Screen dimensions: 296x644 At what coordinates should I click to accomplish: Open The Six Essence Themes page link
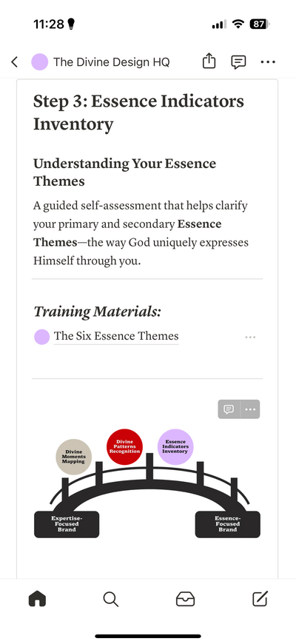116,336
